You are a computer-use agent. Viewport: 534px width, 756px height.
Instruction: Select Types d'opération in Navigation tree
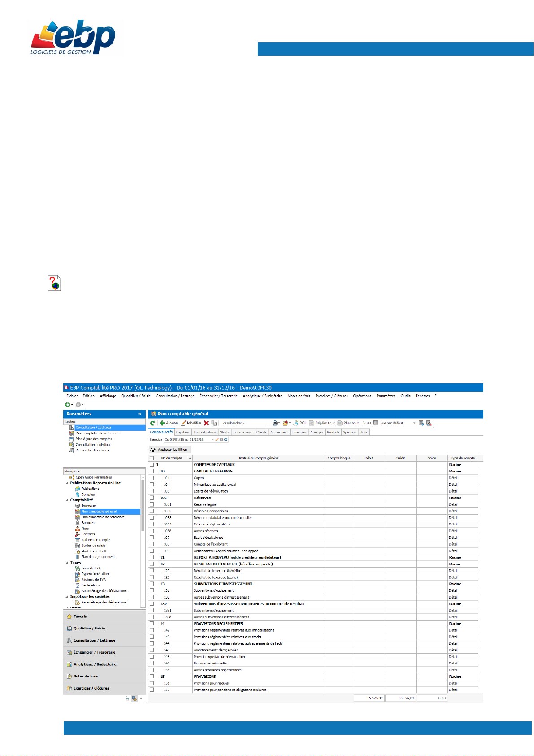pos(95,574)
